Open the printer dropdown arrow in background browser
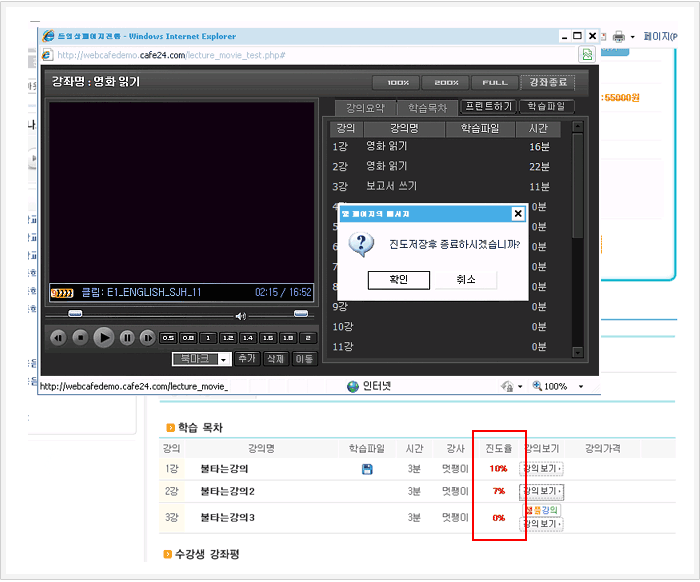Screen dimensions: 700x582 click(633, 37)
